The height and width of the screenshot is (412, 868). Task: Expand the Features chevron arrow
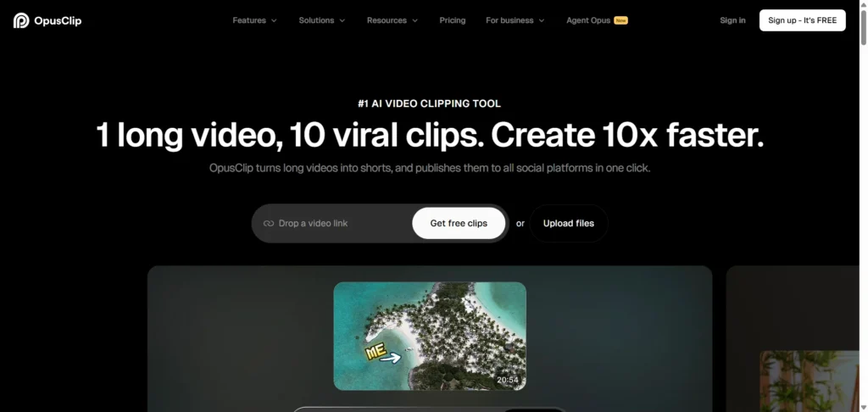point(274,20)
